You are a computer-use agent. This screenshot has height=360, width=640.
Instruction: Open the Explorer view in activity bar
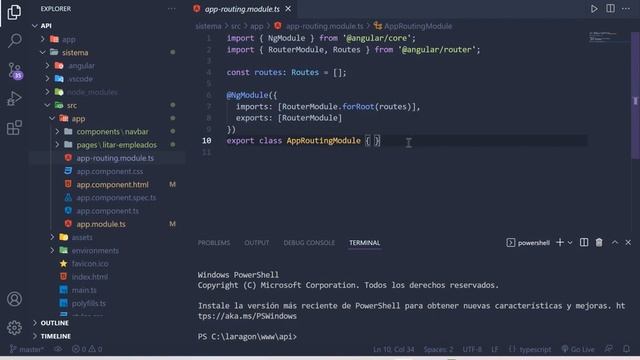pyautogui.click(x=14, y=12)
